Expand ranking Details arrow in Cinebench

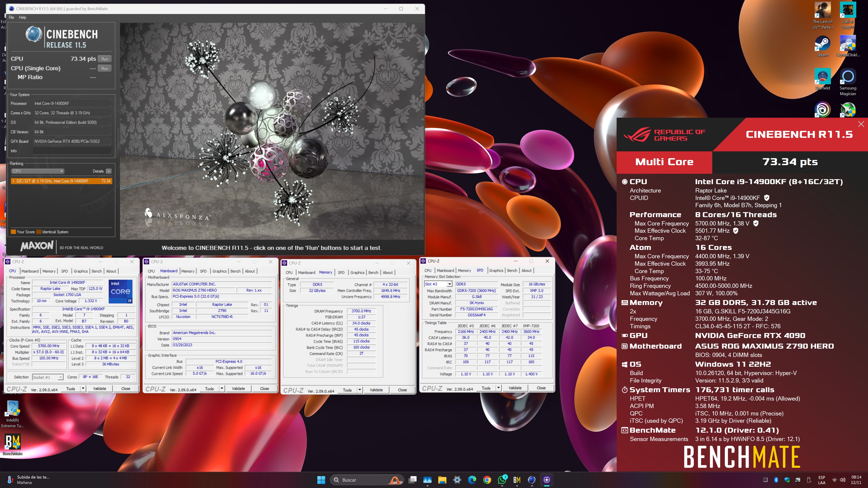(x=108, y=171)
